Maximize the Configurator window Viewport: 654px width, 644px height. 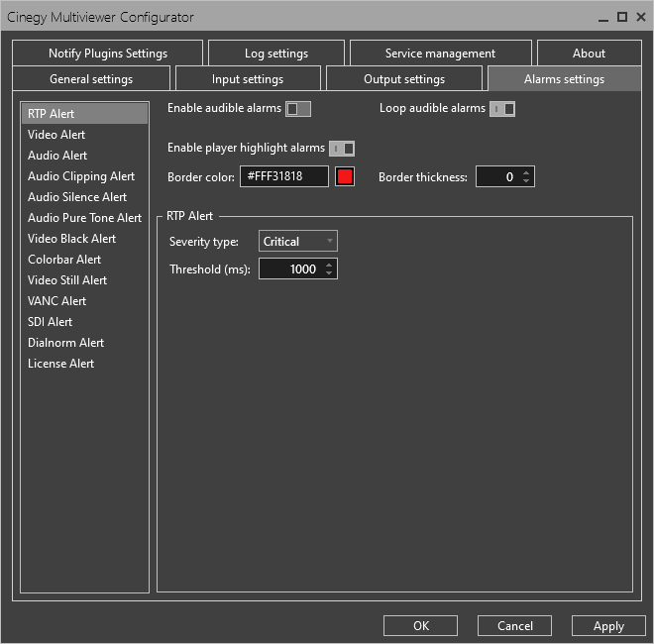pyautogui.click(x=622, y=17)
